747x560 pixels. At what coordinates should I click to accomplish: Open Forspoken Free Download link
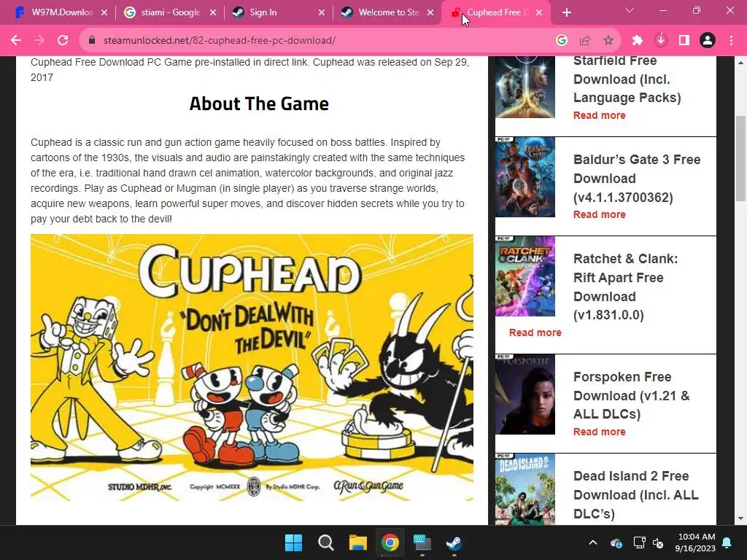[x=631, y=395]
